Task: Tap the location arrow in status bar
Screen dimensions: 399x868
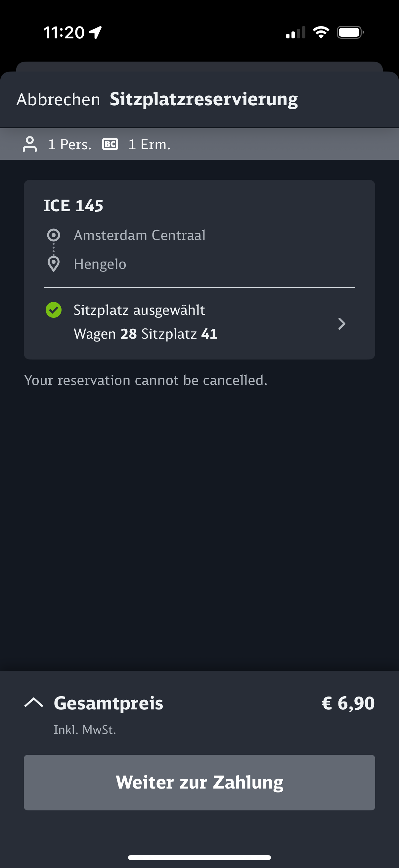Action: click(x=95, y=33)
